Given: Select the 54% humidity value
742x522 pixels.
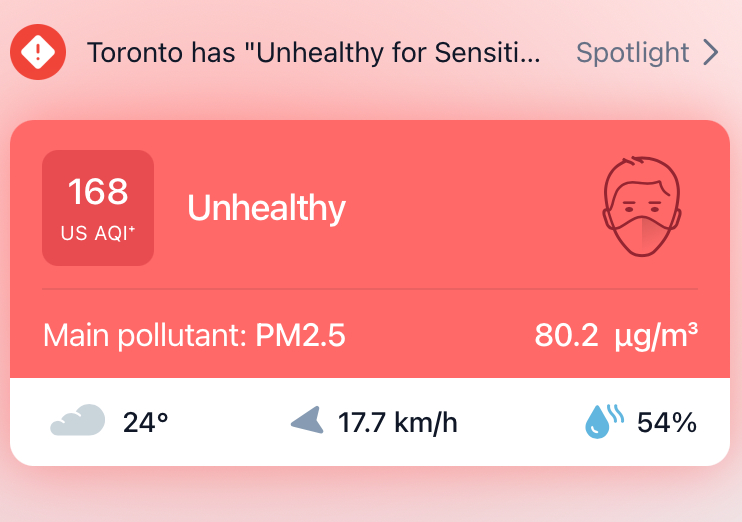Looking at the screenshot, I should [x=667, y=422].
